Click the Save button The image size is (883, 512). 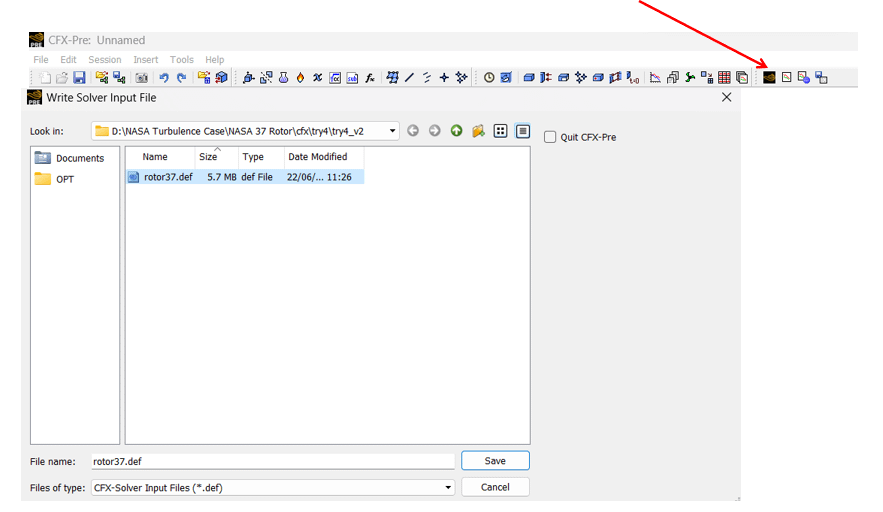point(495,461)
